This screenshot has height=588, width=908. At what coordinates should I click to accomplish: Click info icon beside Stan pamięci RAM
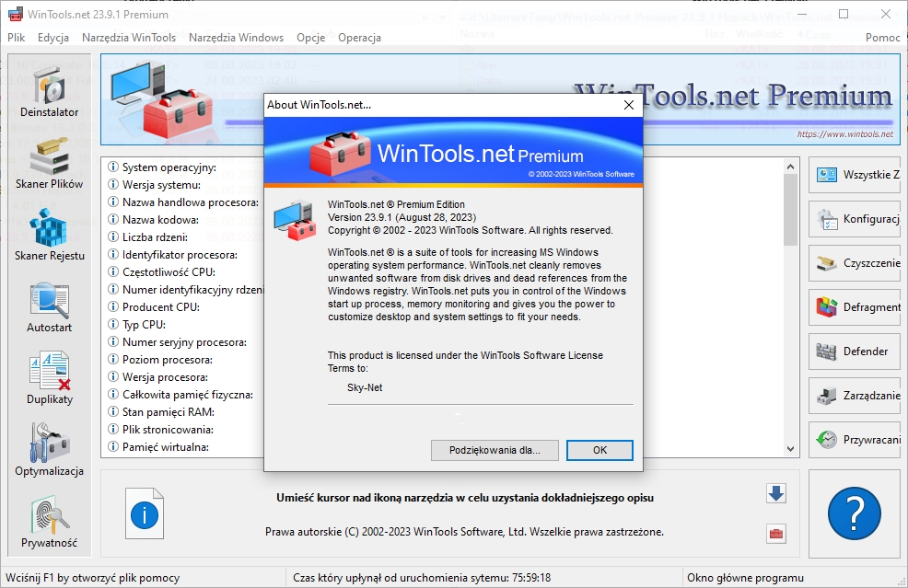(x=113, y=411)
